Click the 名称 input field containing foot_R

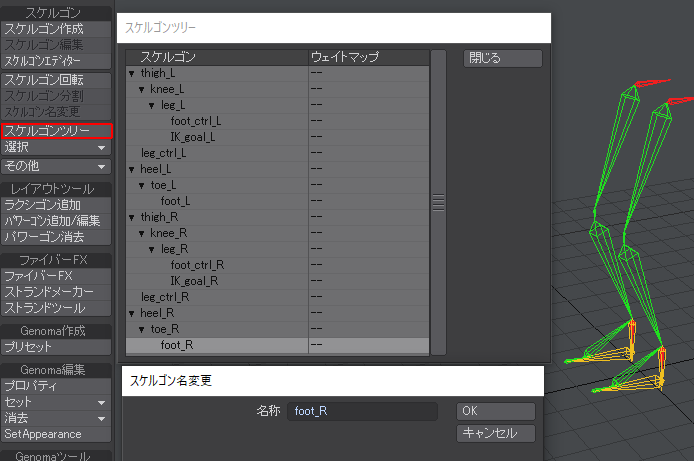coord(362,411)
